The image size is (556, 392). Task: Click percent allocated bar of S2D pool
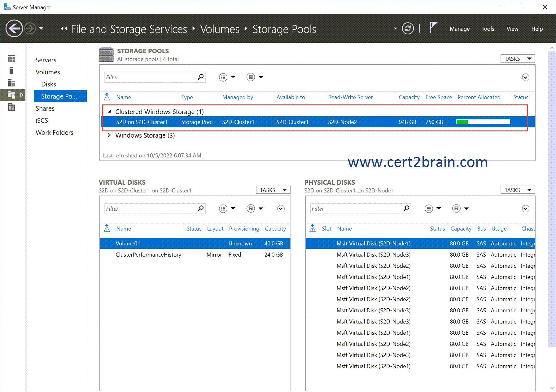tap(483, 122)
